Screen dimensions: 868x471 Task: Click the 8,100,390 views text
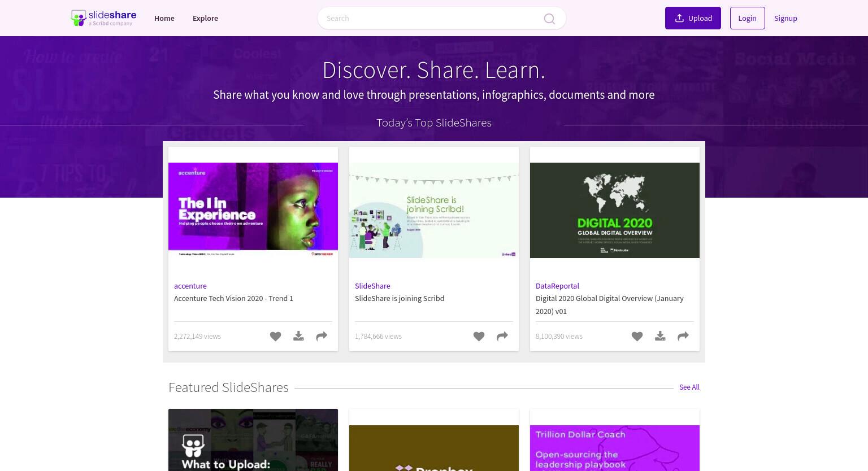(559, 336)
